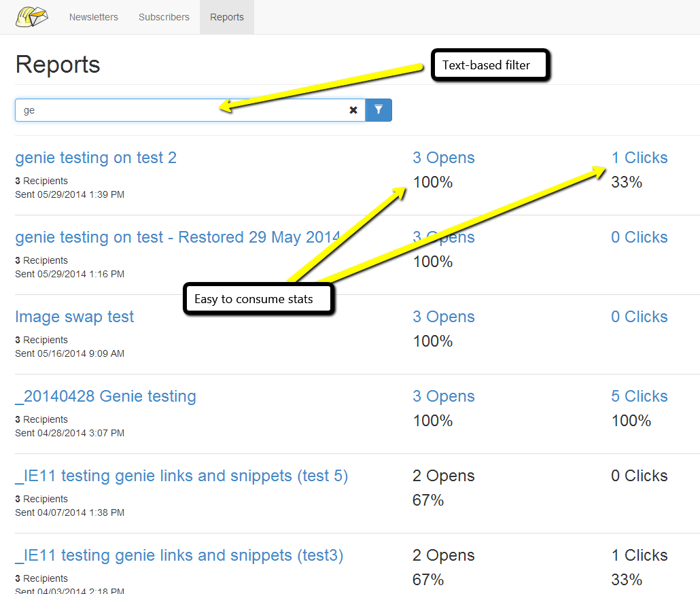View '3 Opens' for Image swap test
Viewport: 700px width, 594px height.
[444, 317]
